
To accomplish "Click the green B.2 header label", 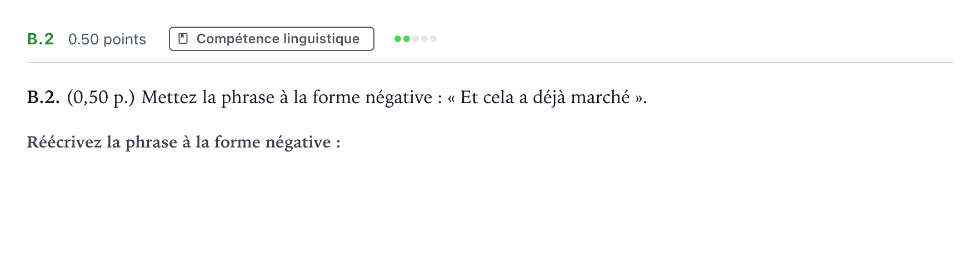I will pos(41,39).
